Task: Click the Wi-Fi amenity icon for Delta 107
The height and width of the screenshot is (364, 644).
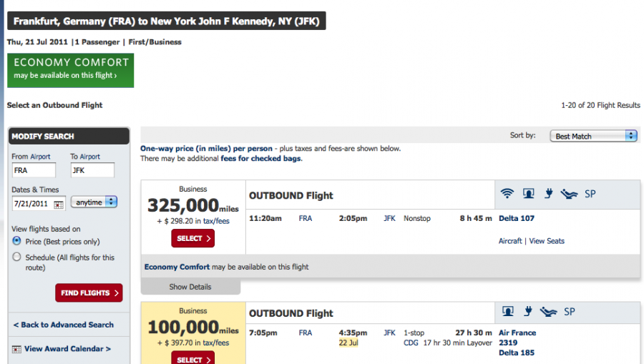Action: 507,193
